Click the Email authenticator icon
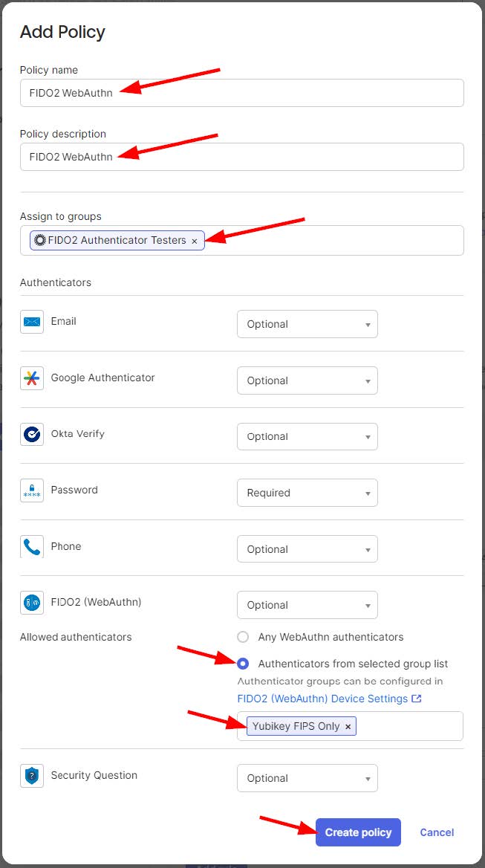The image size is (485, 868). pos(32,322)
